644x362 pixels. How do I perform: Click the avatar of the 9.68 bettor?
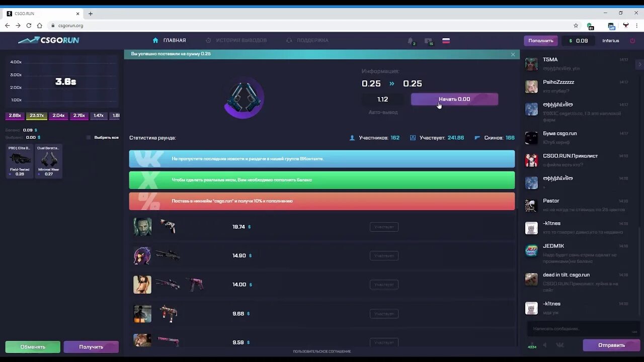(142, 314)
